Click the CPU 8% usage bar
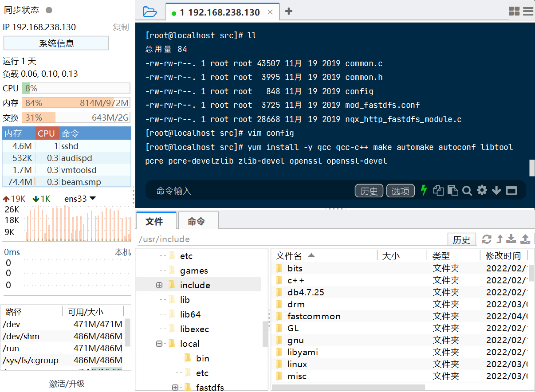Viewport: 535px width, 392px height. pos(76,88)
